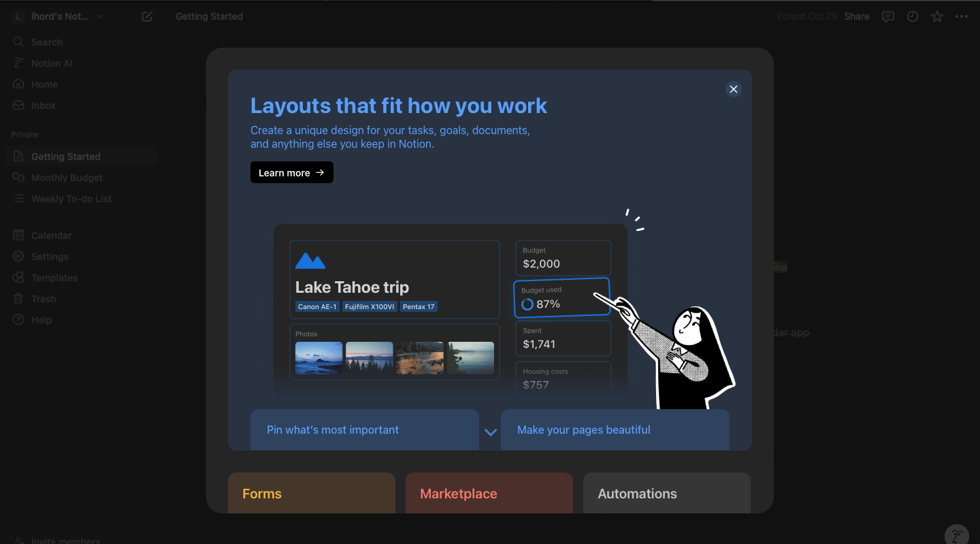980x544 pixels.
Task: Open the Notion AI icon in the sidebar
Action: click(18, 63)
